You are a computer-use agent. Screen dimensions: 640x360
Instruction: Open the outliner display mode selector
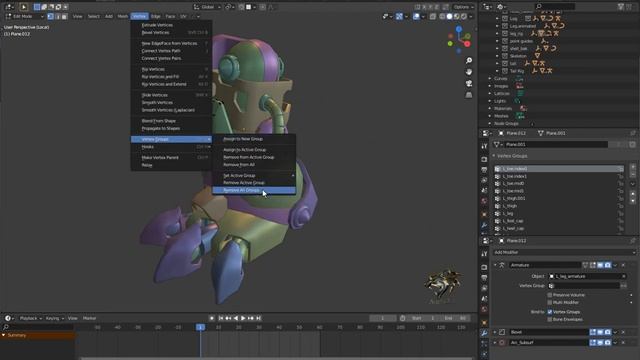502,7
